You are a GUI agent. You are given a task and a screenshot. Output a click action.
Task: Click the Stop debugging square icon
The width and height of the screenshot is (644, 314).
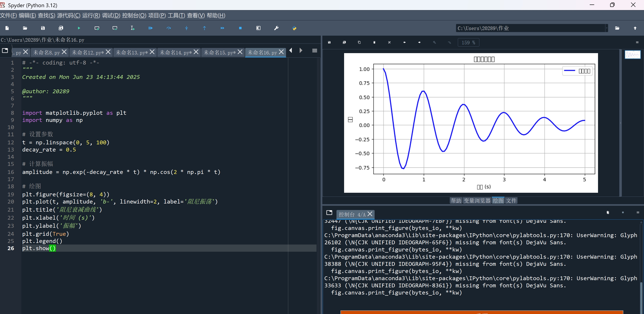point(240,28)
